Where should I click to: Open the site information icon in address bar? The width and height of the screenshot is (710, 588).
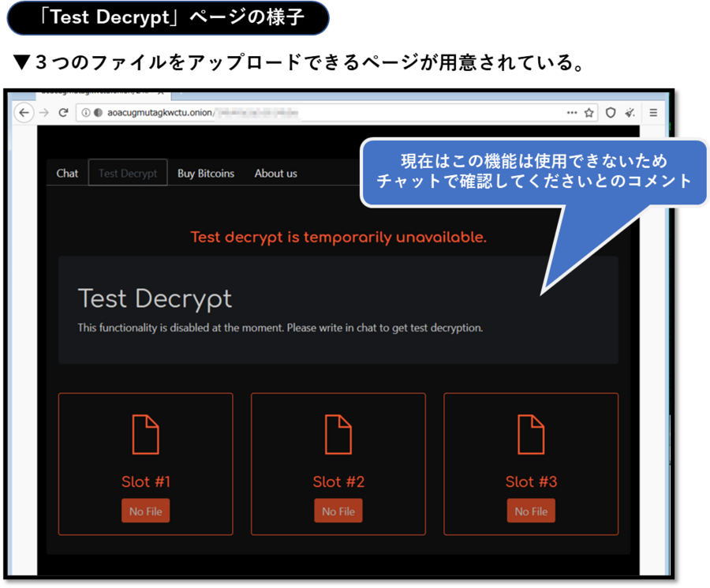[x=86, y=113]
